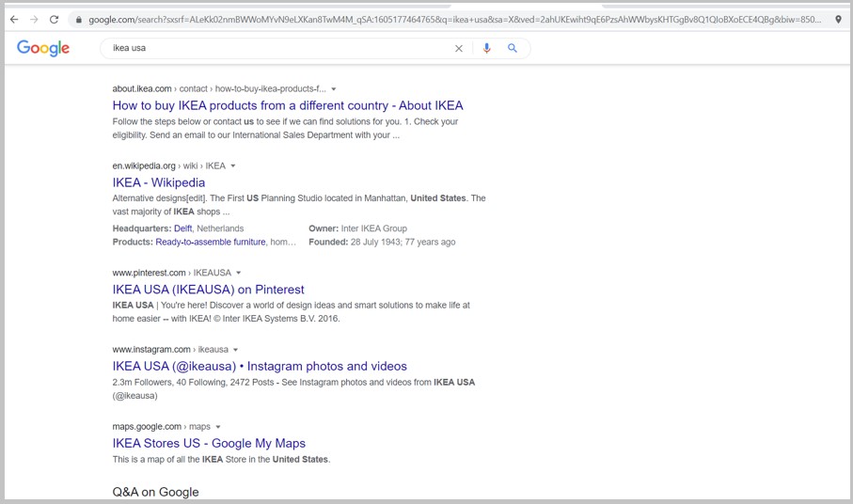Run the search with the magnifier icon
The width and height of the screenshot is (853, 504).
pos(512,48)
